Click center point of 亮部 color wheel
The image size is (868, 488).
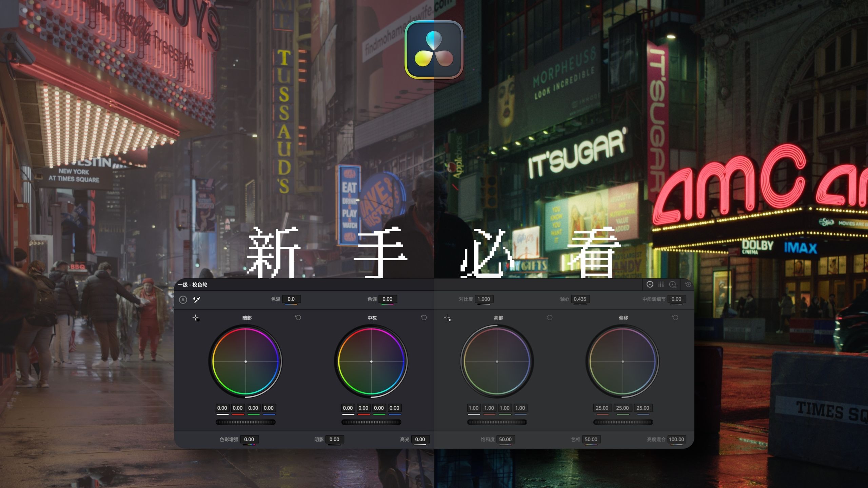point(497,362)
